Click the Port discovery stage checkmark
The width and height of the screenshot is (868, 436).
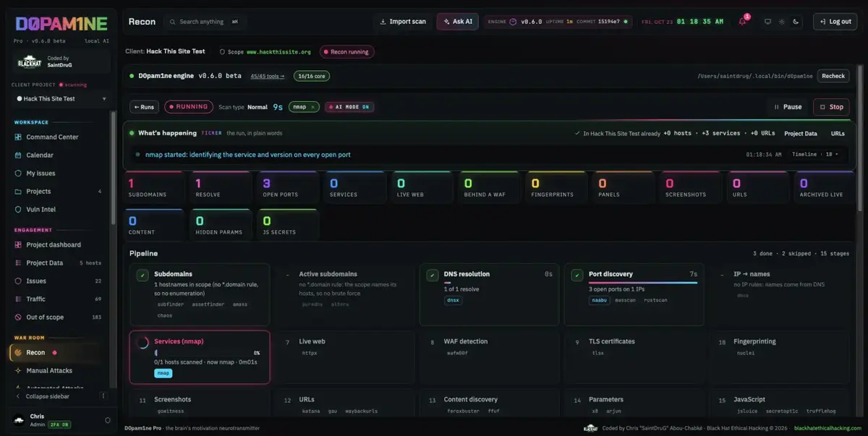(x=576, y=275)
